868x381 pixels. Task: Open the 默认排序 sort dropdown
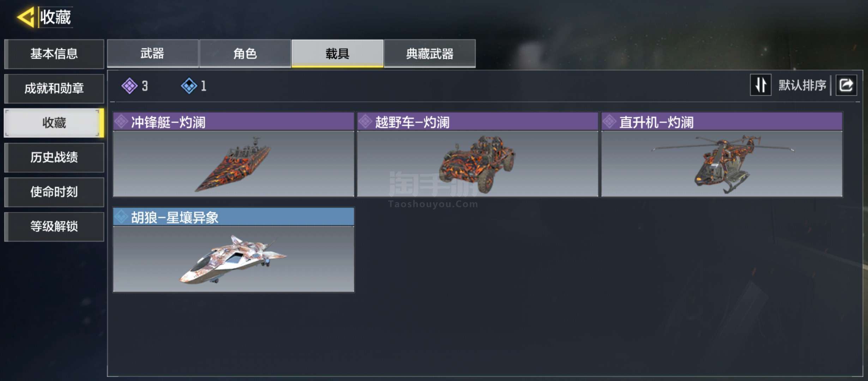click(x=802, y=85)
